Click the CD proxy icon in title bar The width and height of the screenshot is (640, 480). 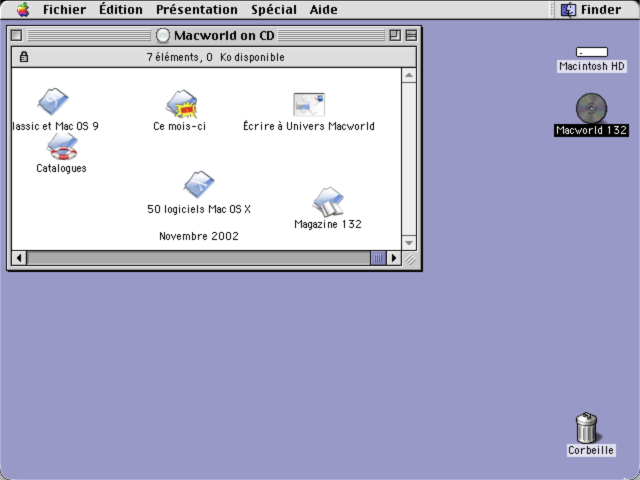(x=162, y=36)
